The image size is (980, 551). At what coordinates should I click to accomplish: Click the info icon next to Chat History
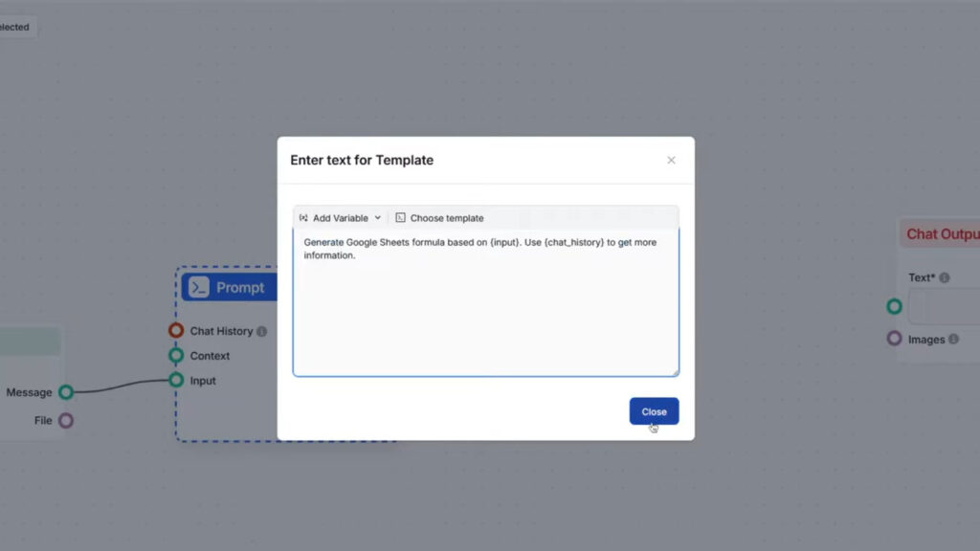point(260,331)
